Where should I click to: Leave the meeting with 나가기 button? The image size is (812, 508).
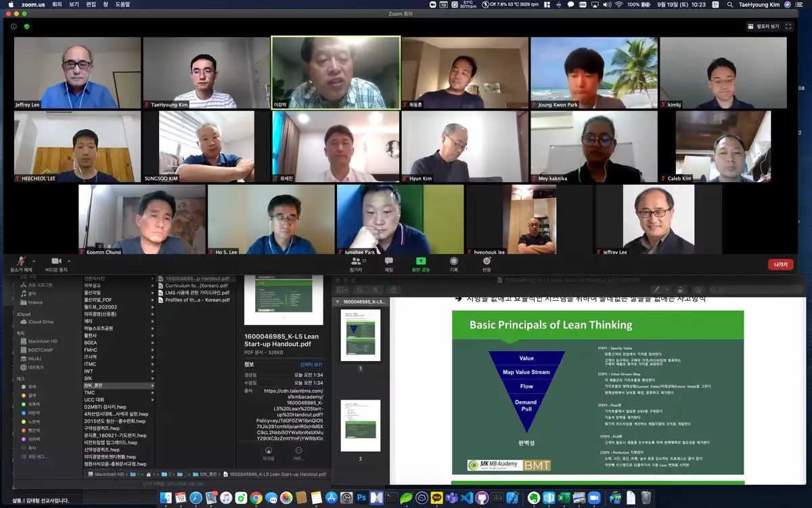click(781, 264)
